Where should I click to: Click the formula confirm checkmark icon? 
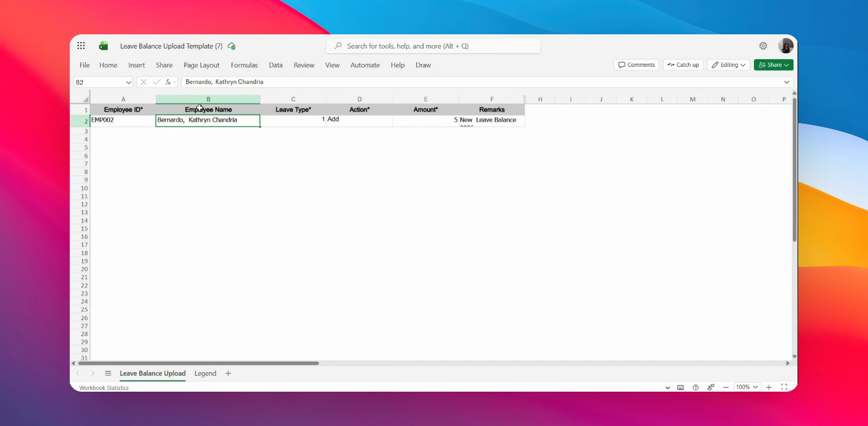[157, 82]
